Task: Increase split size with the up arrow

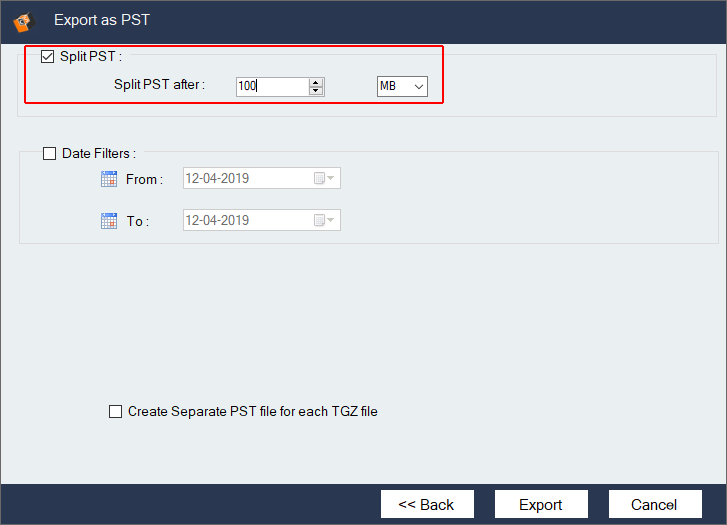Action: point(316,82)
